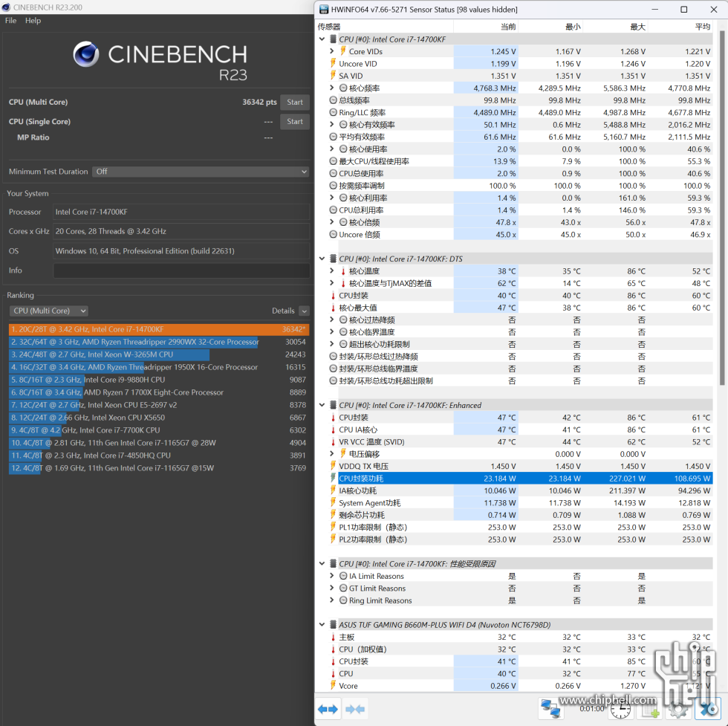Click thermometer icon beside 核心最大值
Viewport: 728px width, 726px height.
click(x=333, y=308)
